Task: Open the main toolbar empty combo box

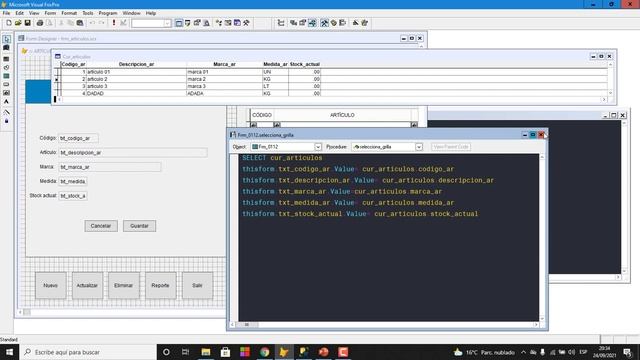Action: (x=151, y=23)
